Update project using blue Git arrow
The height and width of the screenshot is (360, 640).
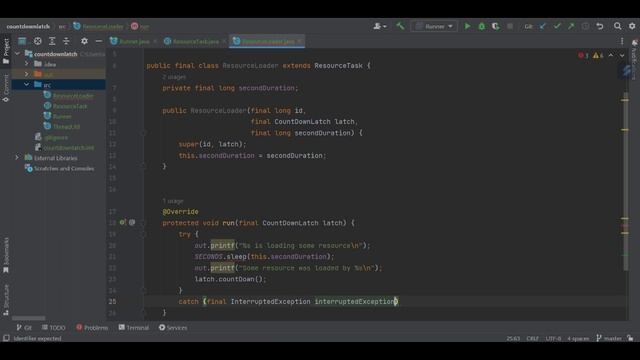(x=543, y=27)
